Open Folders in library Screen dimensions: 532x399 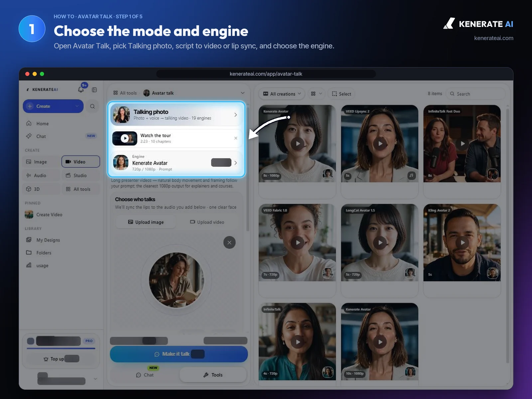coord(44,253)
